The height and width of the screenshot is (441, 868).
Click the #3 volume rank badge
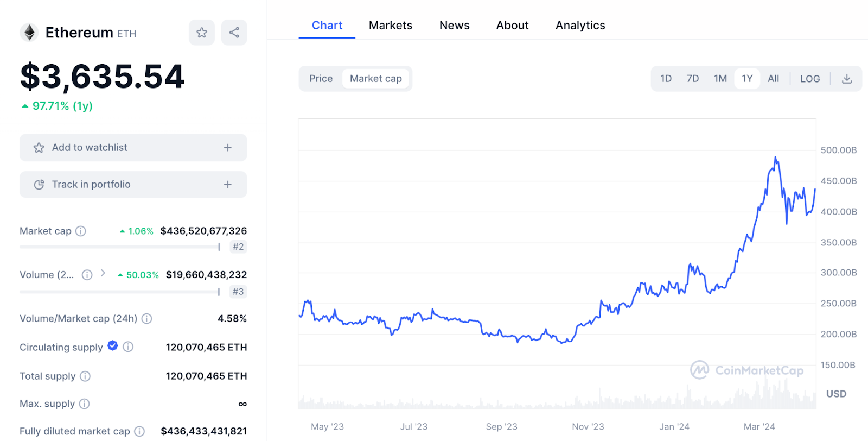(238, 292)
